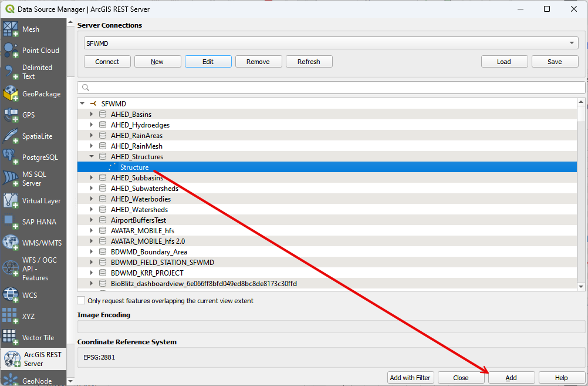The image size is (588, 386).
Task: Select the XYZ tiles icon
Action: pos(11,316)
